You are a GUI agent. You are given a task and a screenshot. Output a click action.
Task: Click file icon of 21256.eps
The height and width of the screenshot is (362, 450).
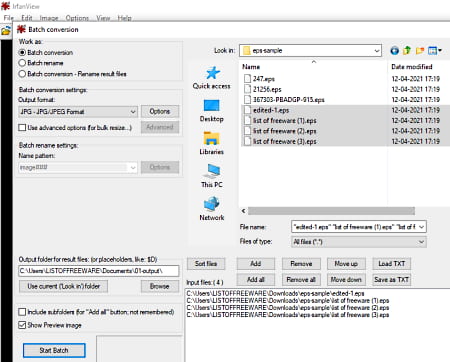pyautogui.click(x=247, y=89)
